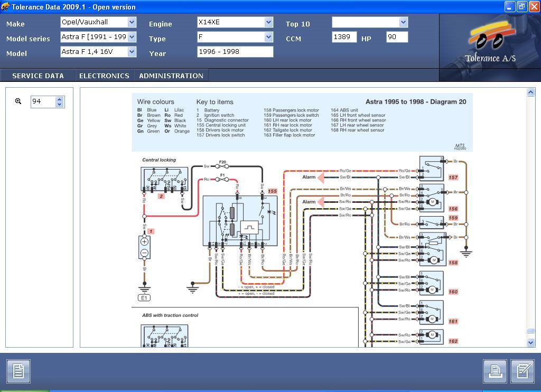Expand the Make dropdown Opel/Vauxhall
This screenshot has height=392, width=541.
pos(132,22)
